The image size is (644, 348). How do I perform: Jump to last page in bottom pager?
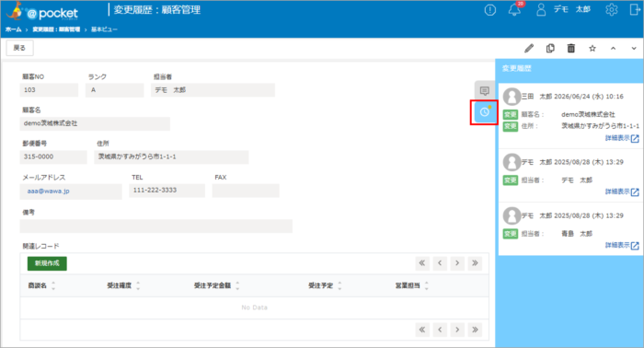tap(475, 330)
